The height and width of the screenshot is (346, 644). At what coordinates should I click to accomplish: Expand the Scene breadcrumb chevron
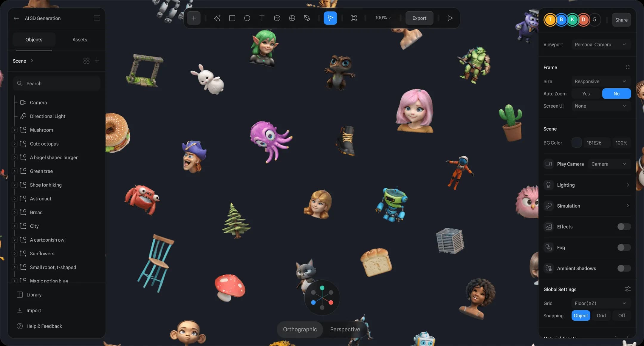32,61
